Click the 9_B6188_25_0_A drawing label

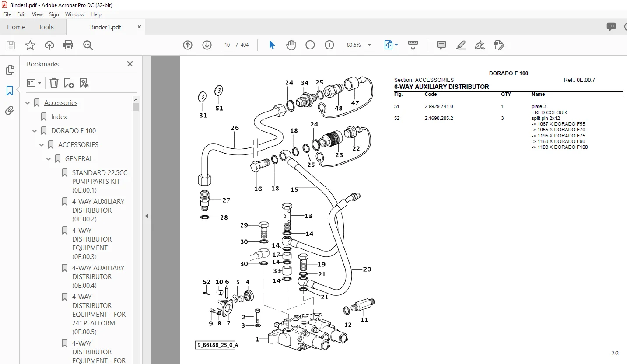[217, 345]
